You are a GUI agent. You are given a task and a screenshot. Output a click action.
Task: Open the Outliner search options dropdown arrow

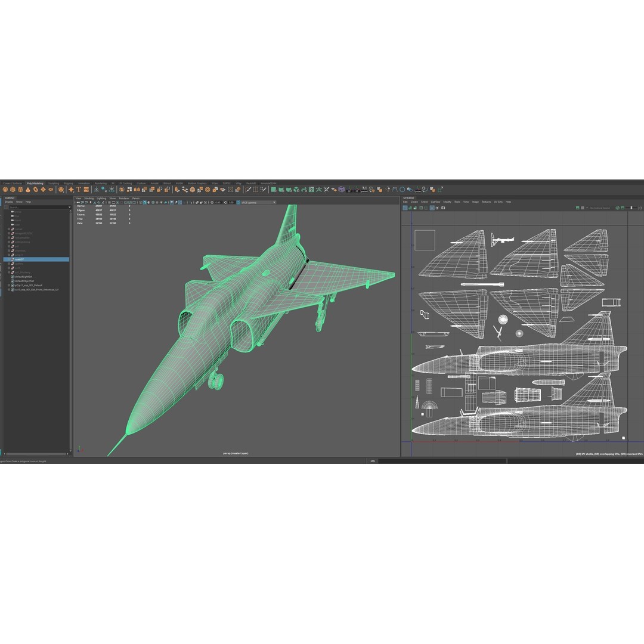[69, 207]
